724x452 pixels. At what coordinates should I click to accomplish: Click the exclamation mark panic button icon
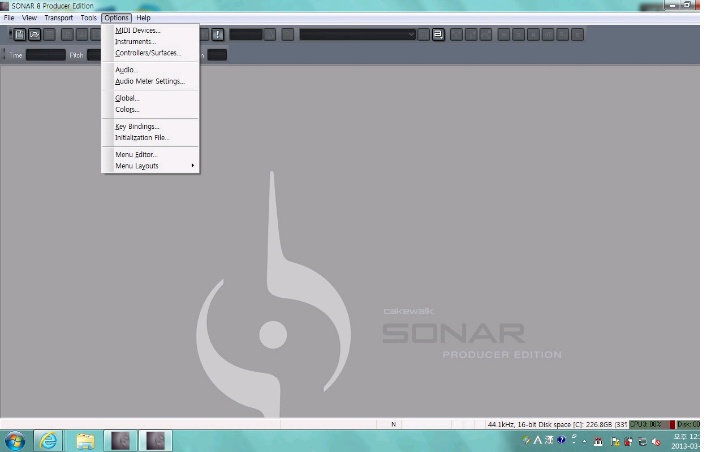tap(217, 35)
